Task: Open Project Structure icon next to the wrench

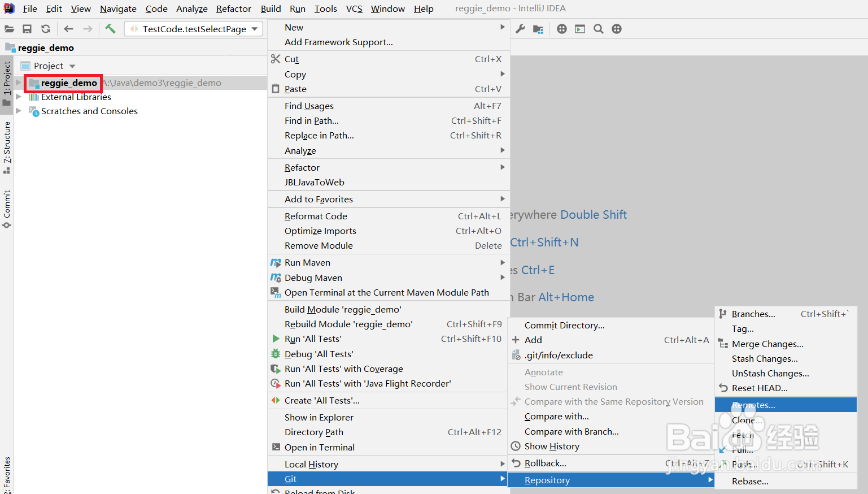Action: tap(538, 29)
